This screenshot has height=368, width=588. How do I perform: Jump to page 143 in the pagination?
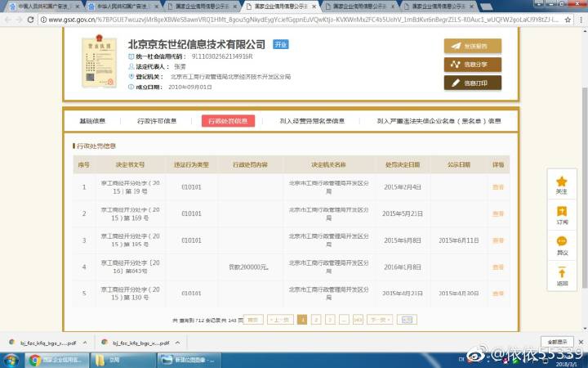click(359, 320)
